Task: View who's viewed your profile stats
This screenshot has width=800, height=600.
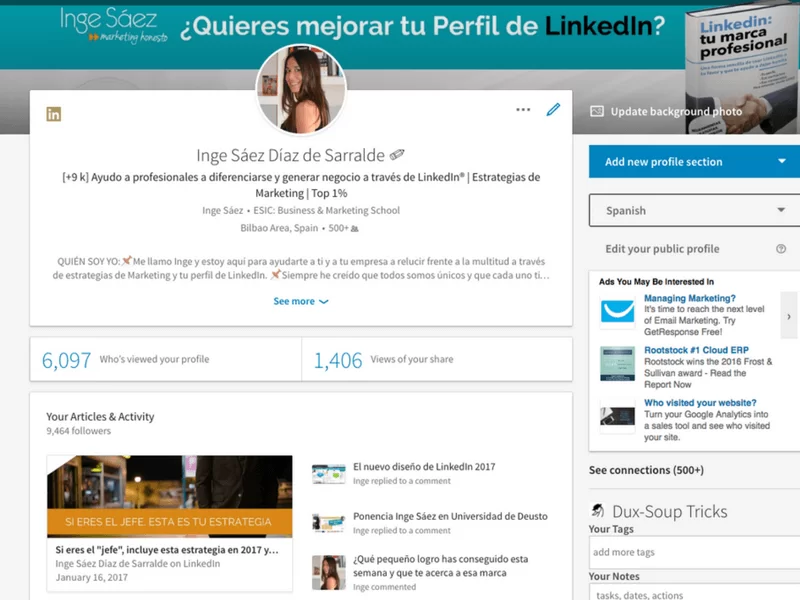Action: pos(166,359)
